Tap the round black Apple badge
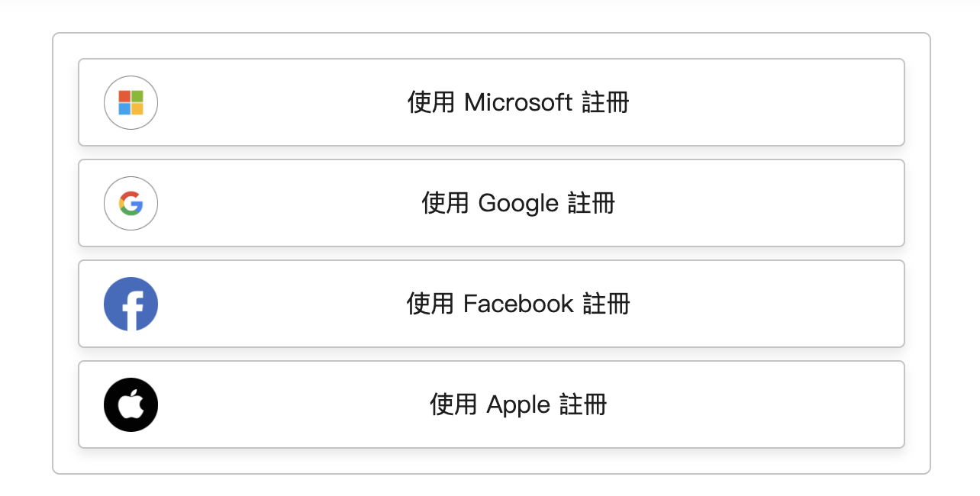Image resolution: width=980 pixels, height=496 pixels. click(x=131, y=404)
